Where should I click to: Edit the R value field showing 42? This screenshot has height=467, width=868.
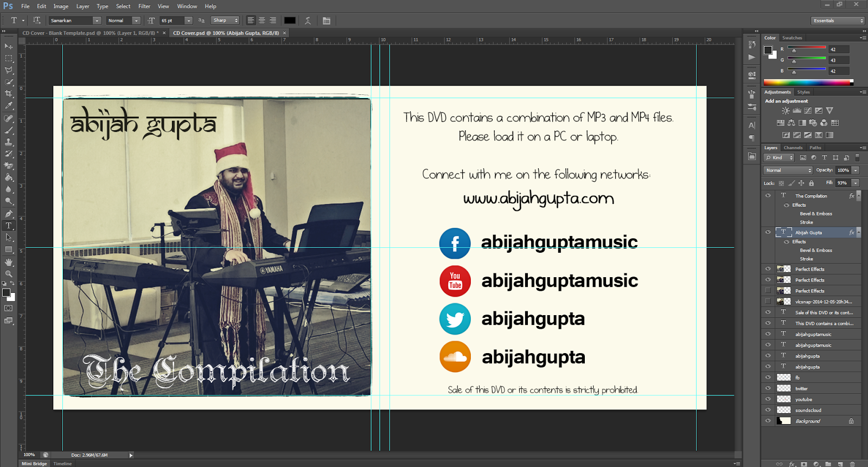[x=839, y=49]
